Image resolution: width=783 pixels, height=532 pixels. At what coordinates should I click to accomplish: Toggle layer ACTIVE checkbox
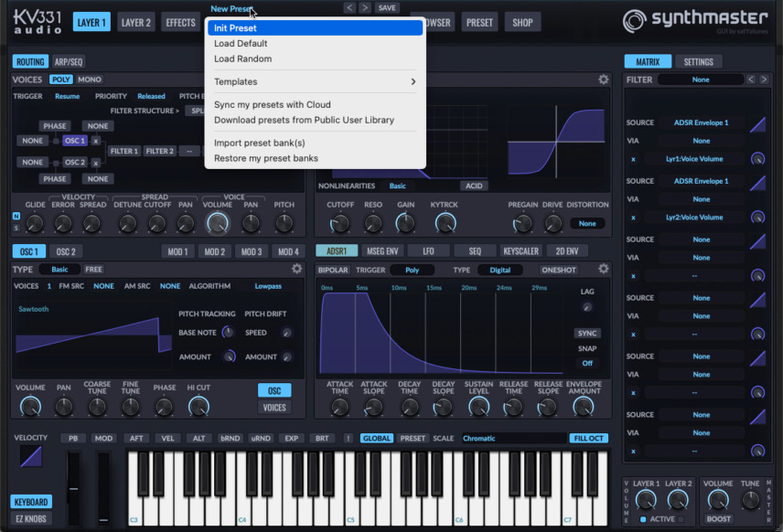pos(643,519)
